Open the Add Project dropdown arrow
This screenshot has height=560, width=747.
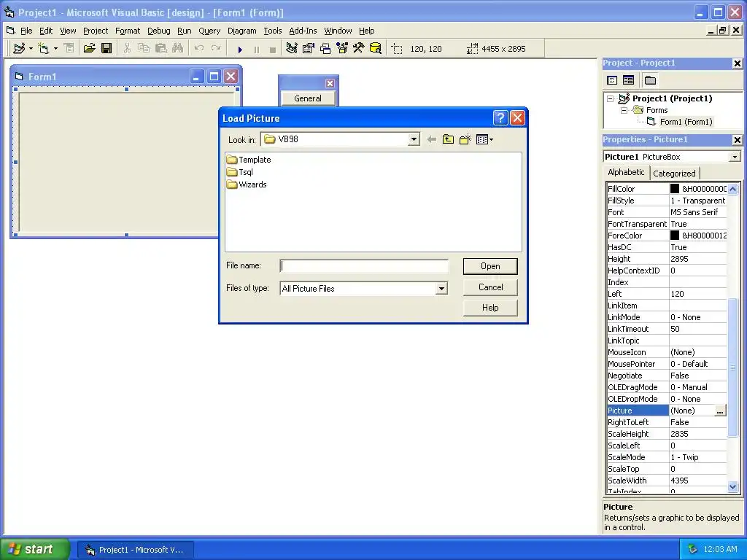pos(31,49)
